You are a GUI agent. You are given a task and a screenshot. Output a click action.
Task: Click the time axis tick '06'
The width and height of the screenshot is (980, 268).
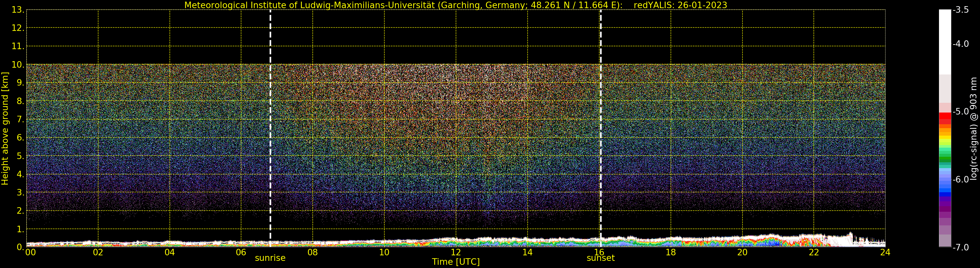[x=241, y=252]
